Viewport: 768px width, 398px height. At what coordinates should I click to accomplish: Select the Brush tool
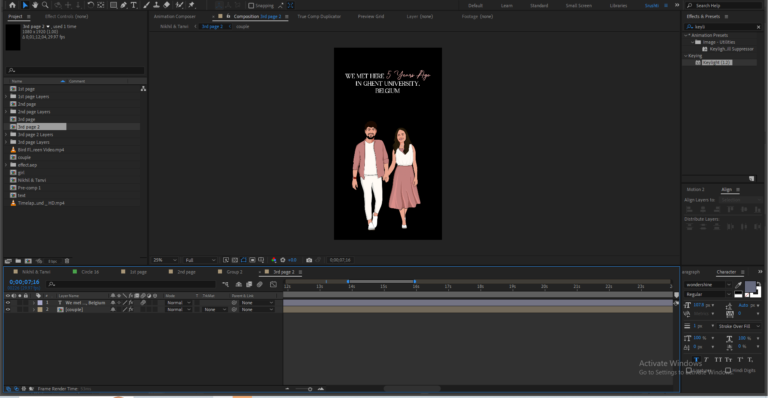point(146,5)
